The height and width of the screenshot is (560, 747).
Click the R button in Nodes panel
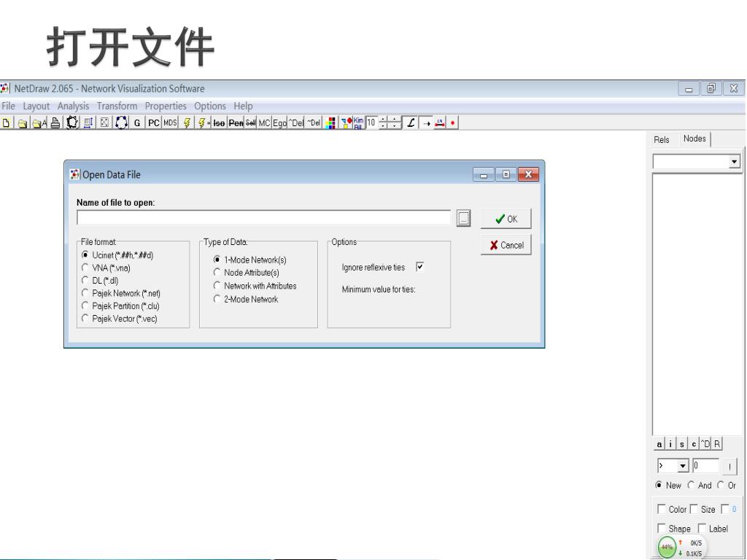point(717,444)
